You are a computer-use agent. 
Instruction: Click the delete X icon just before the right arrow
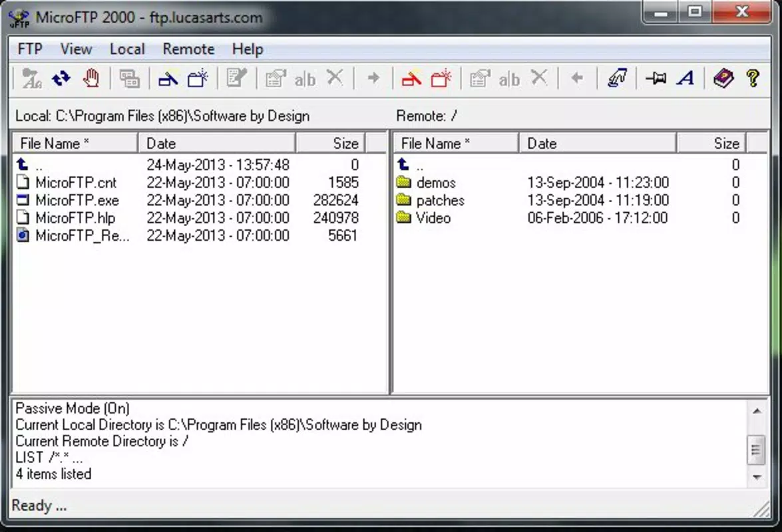tap(335, 78)
